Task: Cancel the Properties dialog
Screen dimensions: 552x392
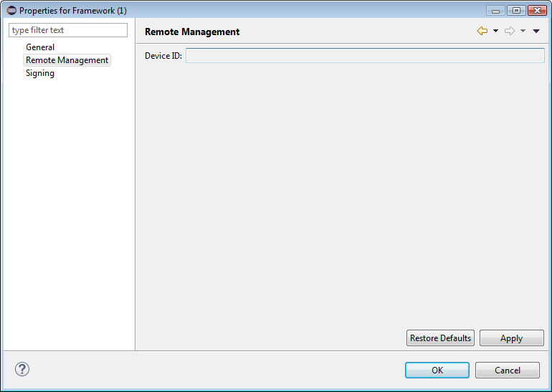Action: coord(508,371)
